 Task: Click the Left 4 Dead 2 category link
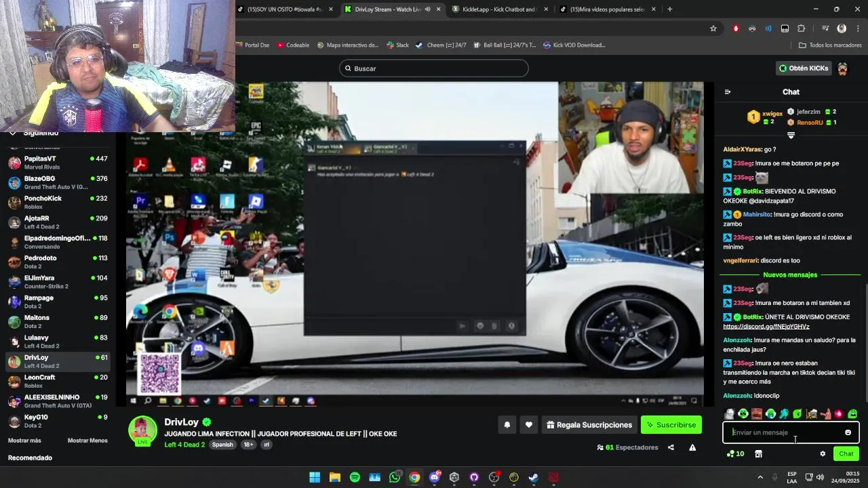coord(184,445)
